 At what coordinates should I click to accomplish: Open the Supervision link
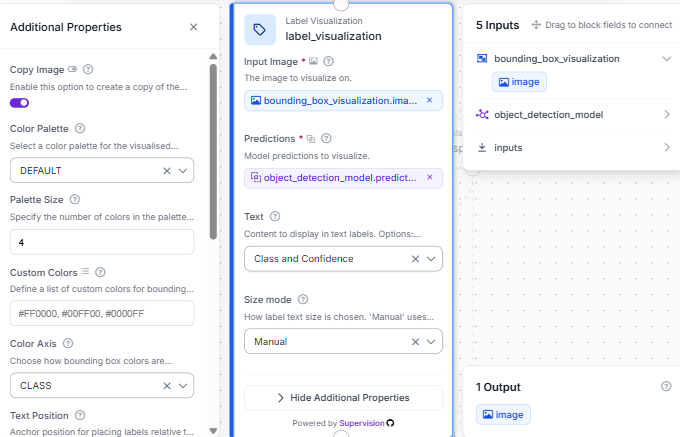click(x=362, y=423)
